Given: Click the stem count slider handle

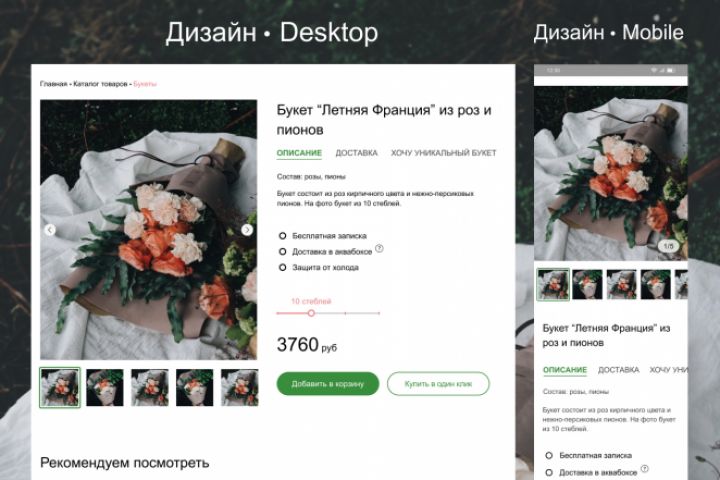Looking at the screenshot, I should click(311, 313).
